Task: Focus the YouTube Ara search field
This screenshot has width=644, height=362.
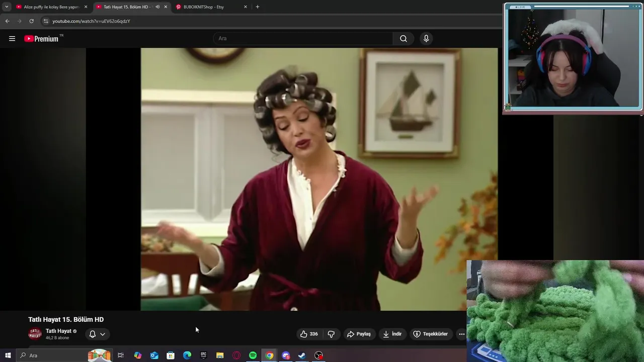Action: pyautogui.click(x=303, y=39)
